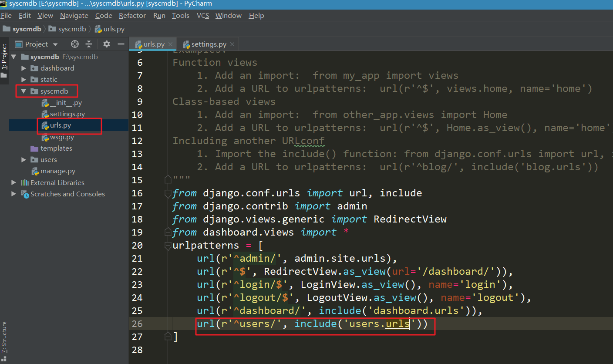Open the VCS menu

coord(203,16)
